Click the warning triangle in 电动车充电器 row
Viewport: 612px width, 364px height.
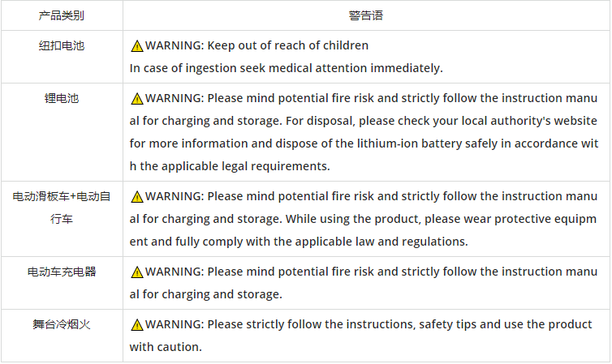137,272
